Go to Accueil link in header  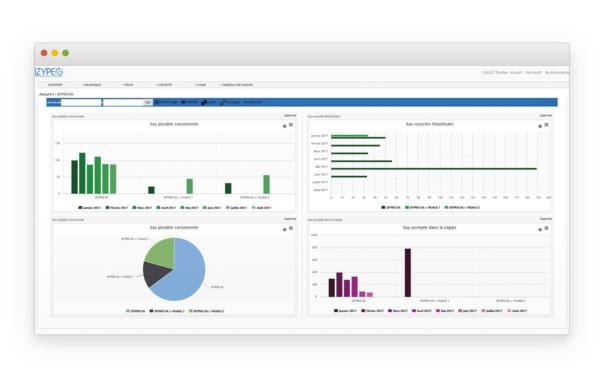515,72
